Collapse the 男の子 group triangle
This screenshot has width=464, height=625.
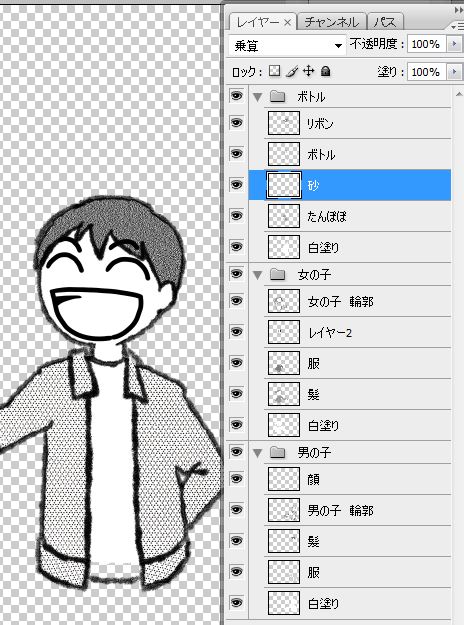click(x=258, y=452)
